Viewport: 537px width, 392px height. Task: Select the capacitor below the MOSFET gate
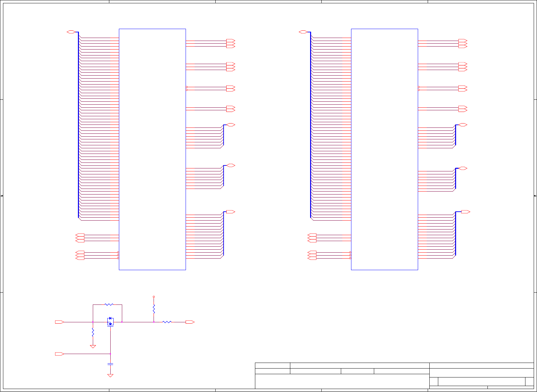coord(110,364)
